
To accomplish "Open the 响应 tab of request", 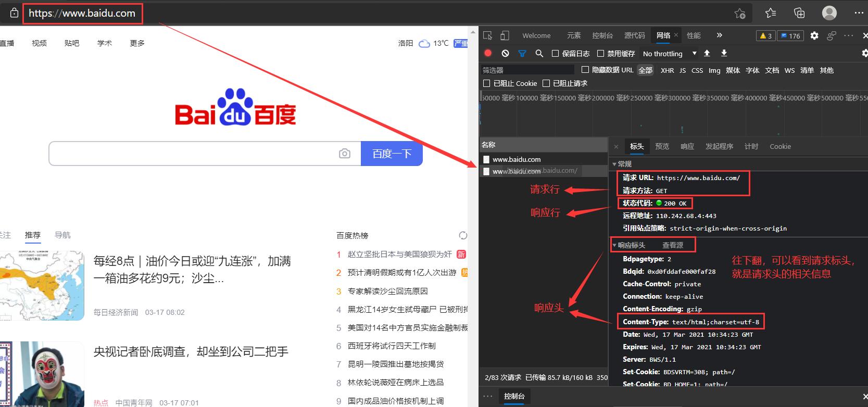I will [x=687, y=147].
